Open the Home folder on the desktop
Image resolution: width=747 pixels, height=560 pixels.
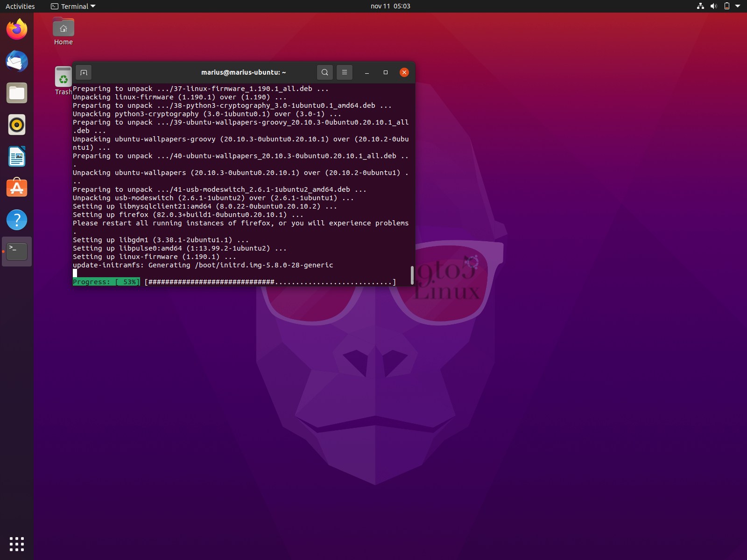[x=63, y=27]
